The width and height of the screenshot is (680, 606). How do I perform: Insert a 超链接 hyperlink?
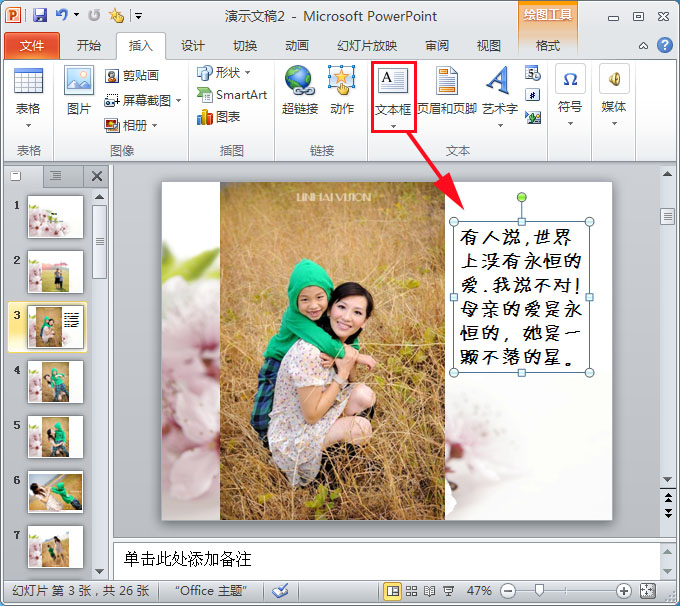tap(300, 90)
